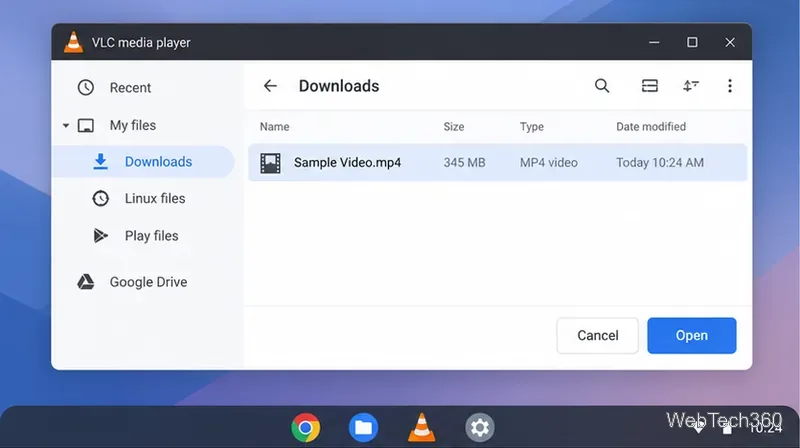Click the Play files store icon
This screenshot has height=448, width=800.
click(x=101, y=235)
